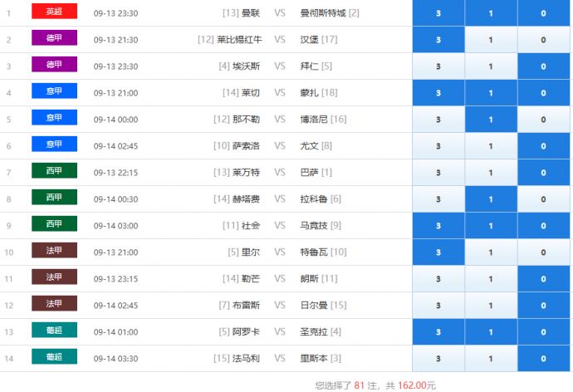Viewport: 573px width, 392px height.
Task: Select the 1 option in 巴萨 row
Action: click(x=491, y=173)
